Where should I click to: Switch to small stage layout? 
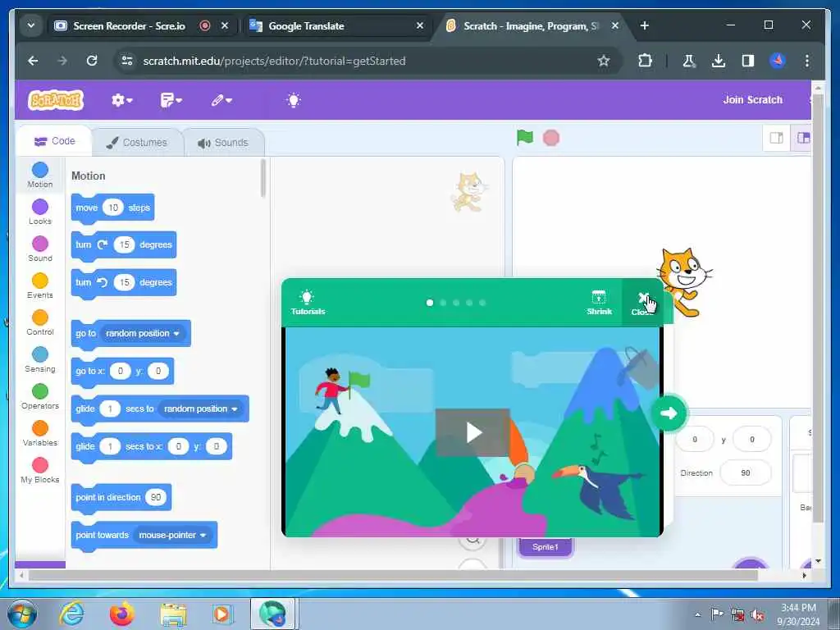[776, 138]
